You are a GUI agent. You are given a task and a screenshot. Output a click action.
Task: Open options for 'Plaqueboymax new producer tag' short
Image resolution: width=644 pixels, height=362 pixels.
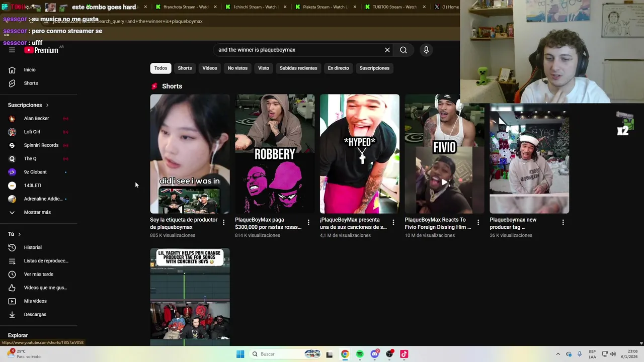coord(563,222)
